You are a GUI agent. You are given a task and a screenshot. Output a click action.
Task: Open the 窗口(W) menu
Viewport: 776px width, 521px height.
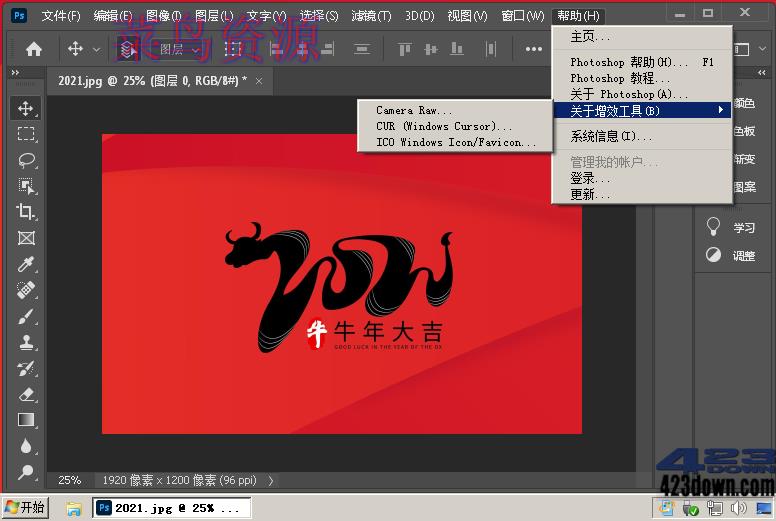pos(523,16)
